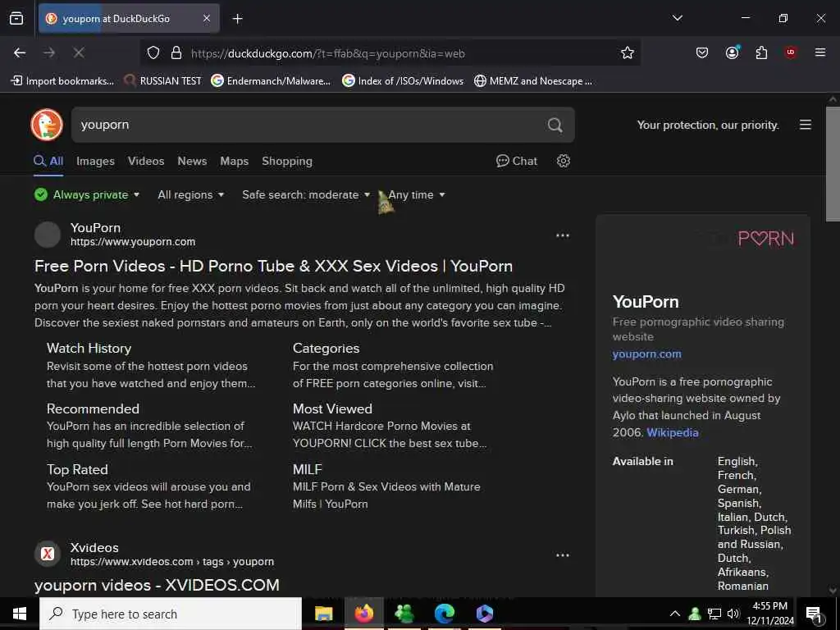Expand the All regions dropdown

(x=190, y=195)
